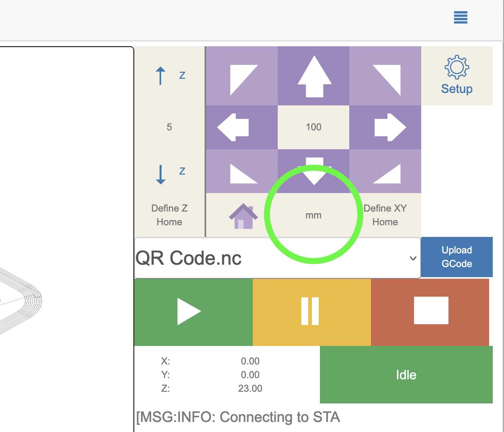Open the QR Code.nc file dropdown

tap(278, 258)
